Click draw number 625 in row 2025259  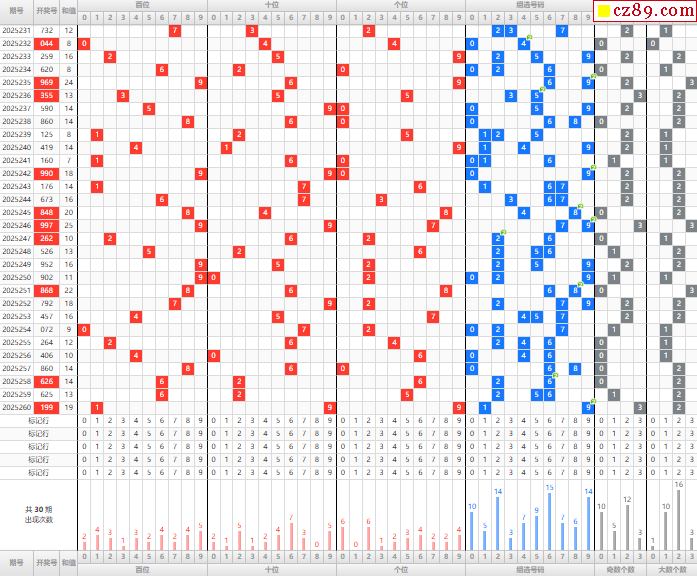[46, 394]
